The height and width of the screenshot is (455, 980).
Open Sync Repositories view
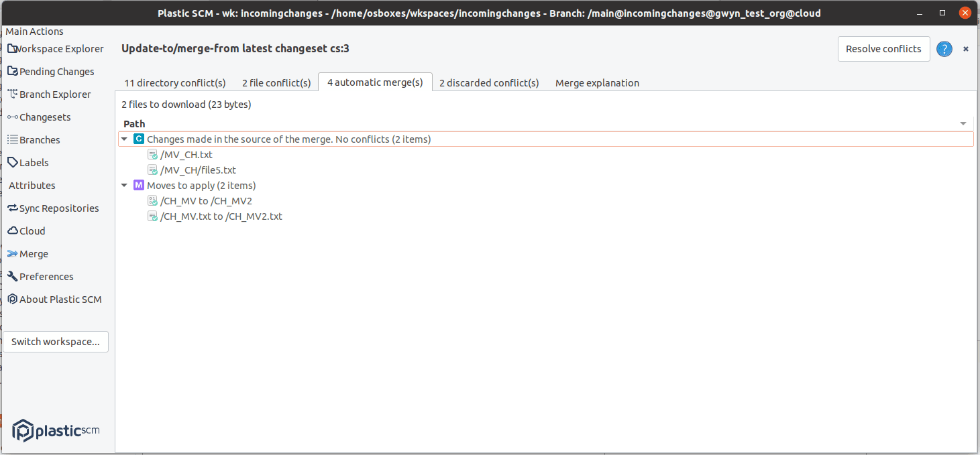(59, 208)
